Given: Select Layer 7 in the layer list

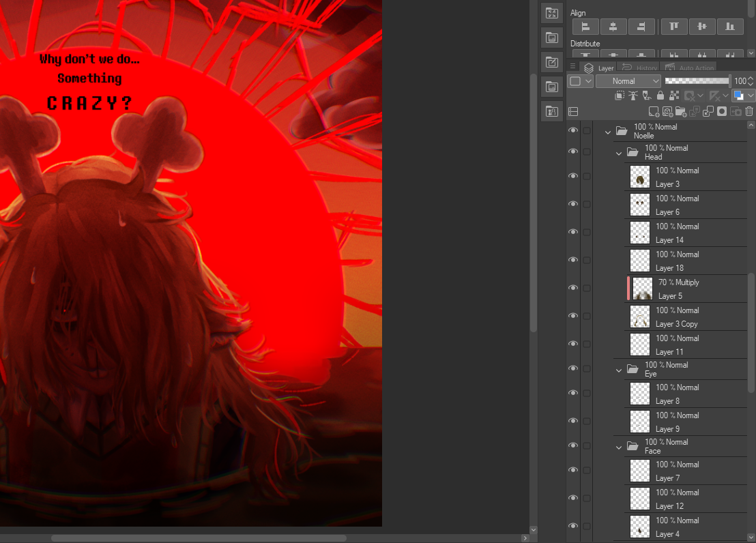Looking at the screenshot, I should (687, 471).
